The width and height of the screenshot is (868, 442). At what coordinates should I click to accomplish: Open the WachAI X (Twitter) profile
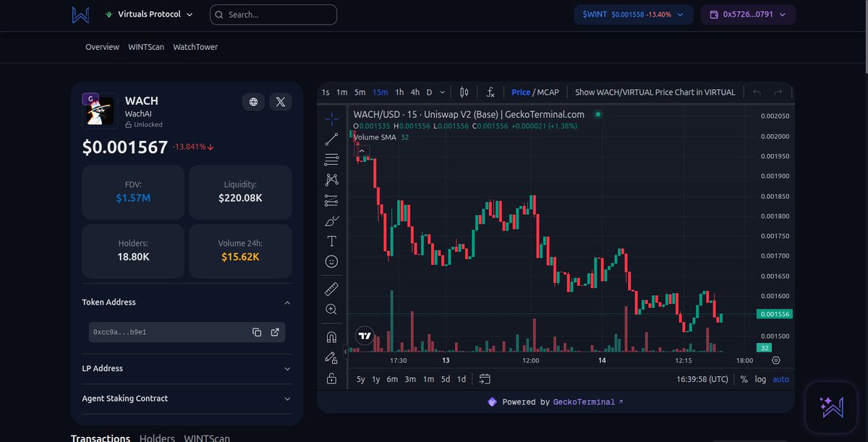pyautogui.click(x=281, y=102)
